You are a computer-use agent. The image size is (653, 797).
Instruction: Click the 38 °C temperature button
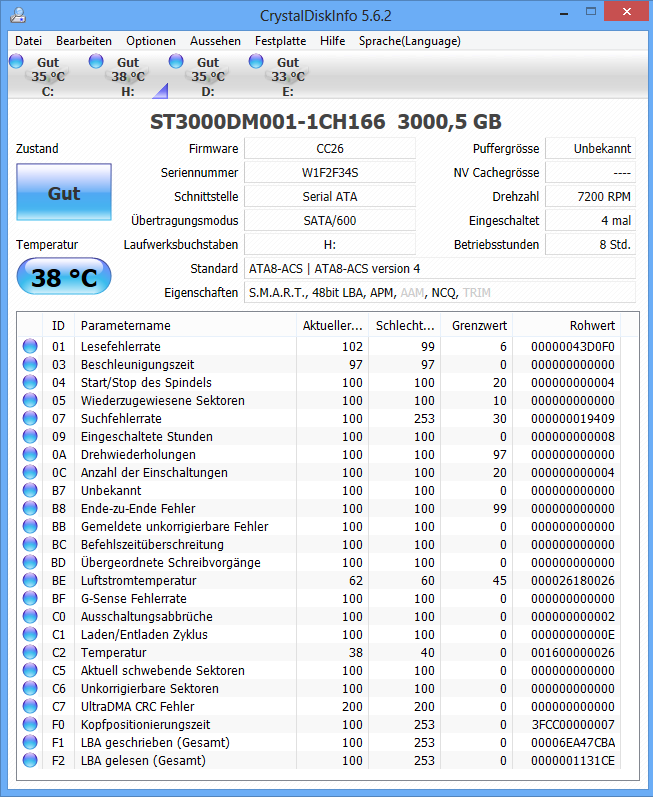point(64,277)
